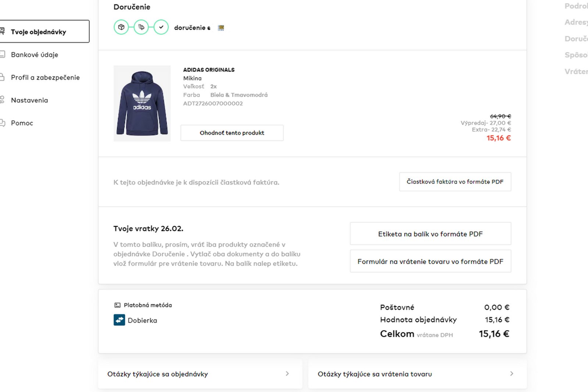Open the ADIDAS ORIGINALS product title
Viewport: 588px width, 392px height.
pos(209,70)
